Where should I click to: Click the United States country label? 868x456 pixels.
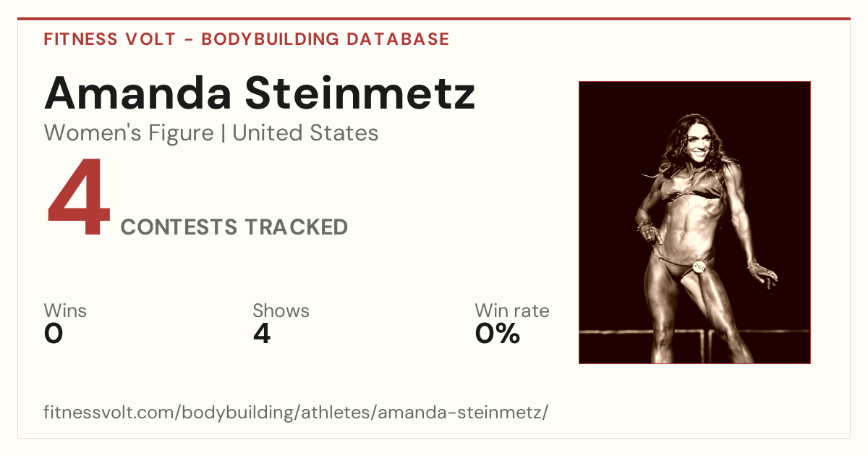click(305, 133)
